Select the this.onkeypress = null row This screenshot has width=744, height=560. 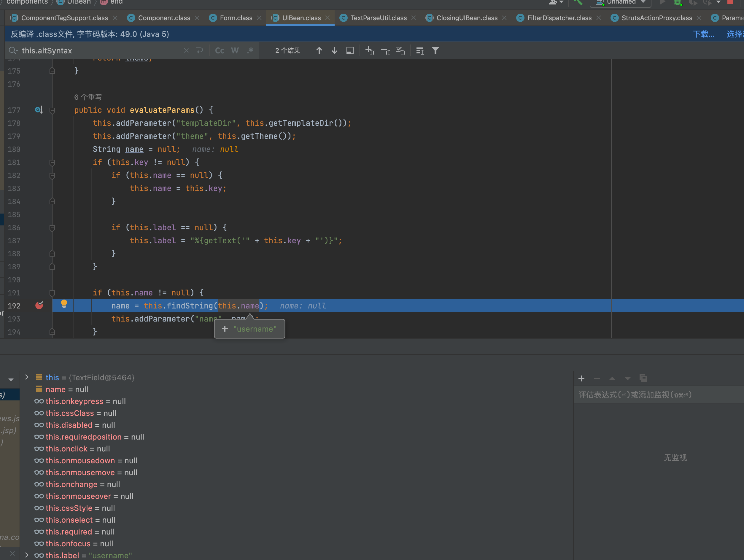pyautogui.click(x=296, y=401)
